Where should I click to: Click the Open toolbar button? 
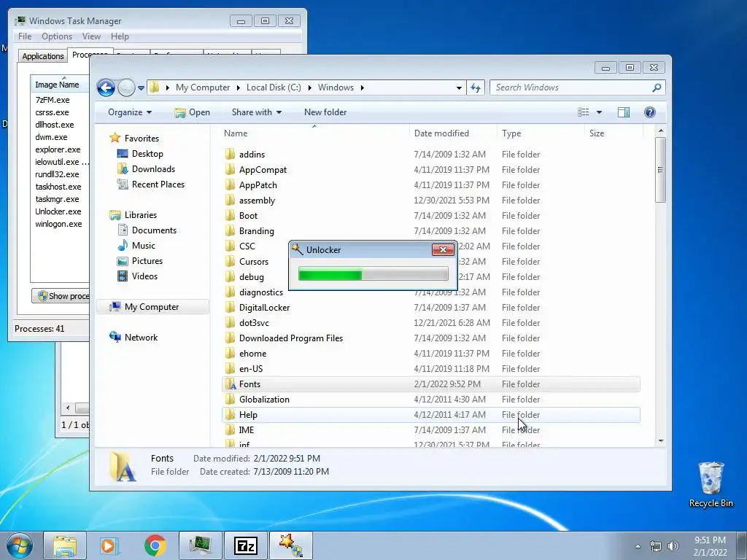192,112
